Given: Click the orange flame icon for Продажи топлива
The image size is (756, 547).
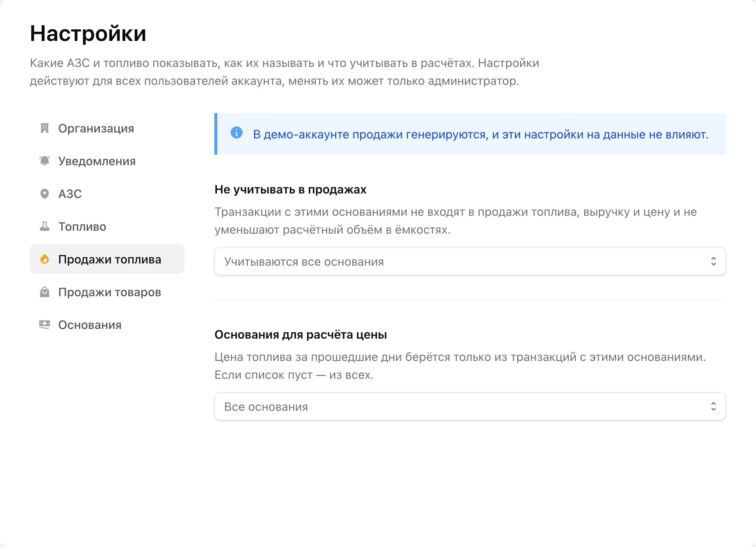Looking at the screenshot, I should (45, 259).
